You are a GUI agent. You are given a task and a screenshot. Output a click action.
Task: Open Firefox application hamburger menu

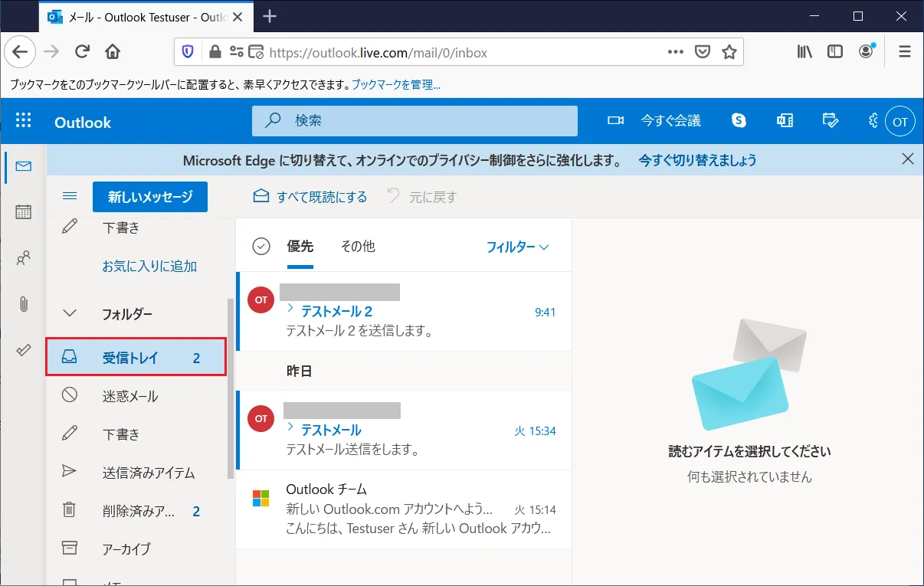[905, 52]
